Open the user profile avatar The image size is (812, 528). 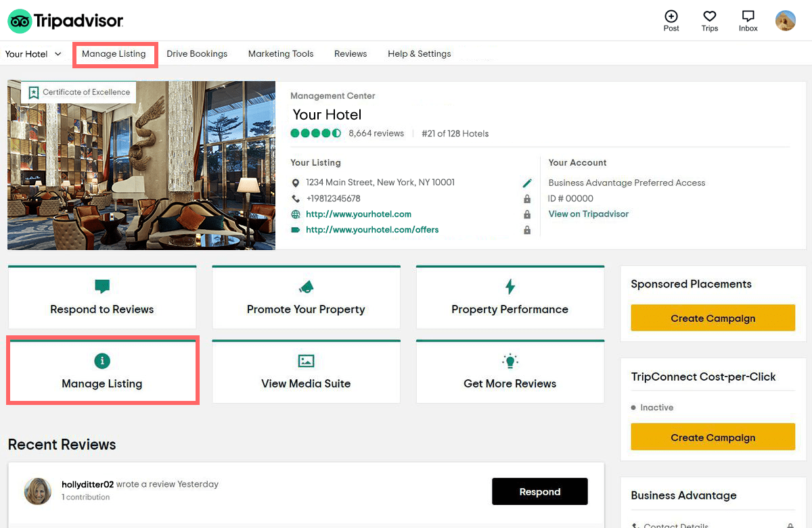point(786,21)
